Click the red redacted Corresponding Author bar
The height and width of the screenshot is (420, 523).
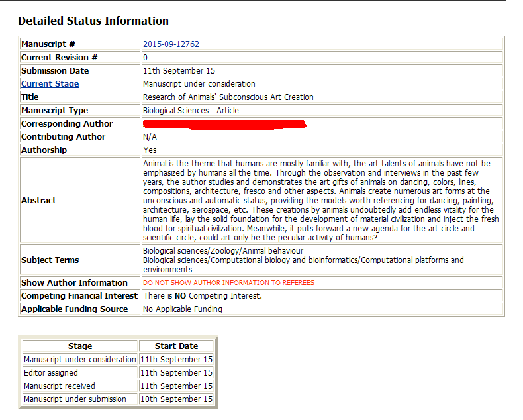coord(224,124)
